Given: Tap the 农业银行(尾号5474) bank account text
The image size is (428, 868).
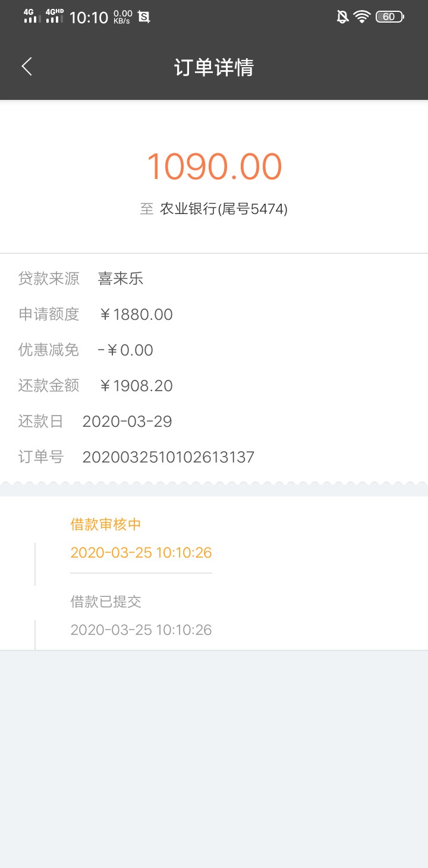Looking at the screenshot, I should [224, 209].
